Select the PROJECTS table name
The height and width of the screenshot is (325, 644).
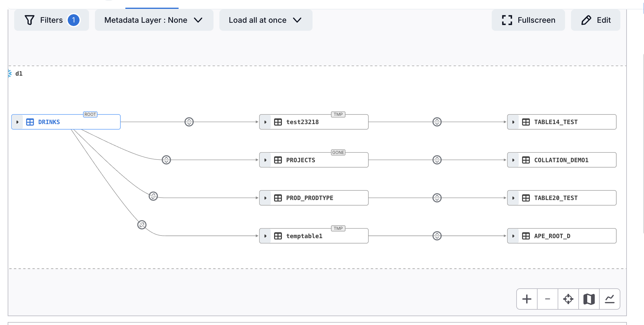click(x=301, y=160)
